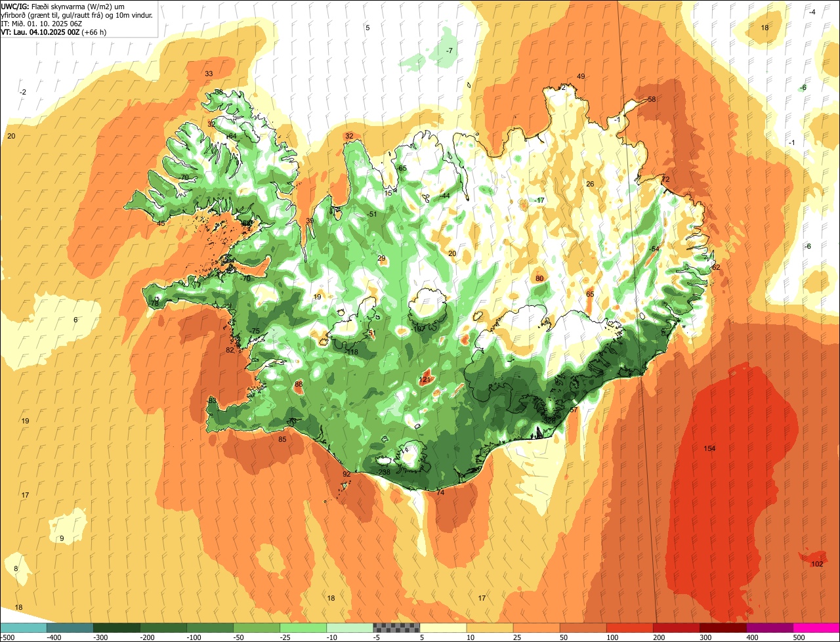840x642 pixels.
Task: Click the '-54' value in the east
Action: [x=653, y=249]
